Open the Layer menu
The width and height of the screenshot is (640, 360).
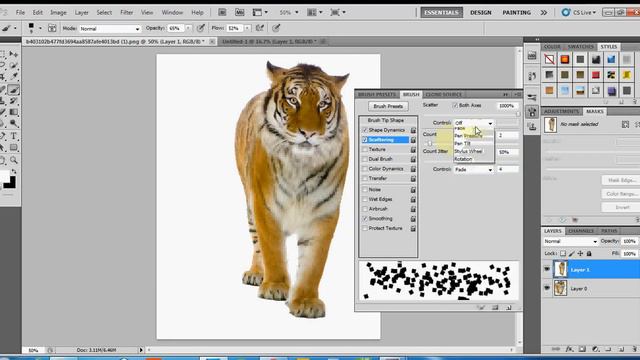tap(81, 13)
